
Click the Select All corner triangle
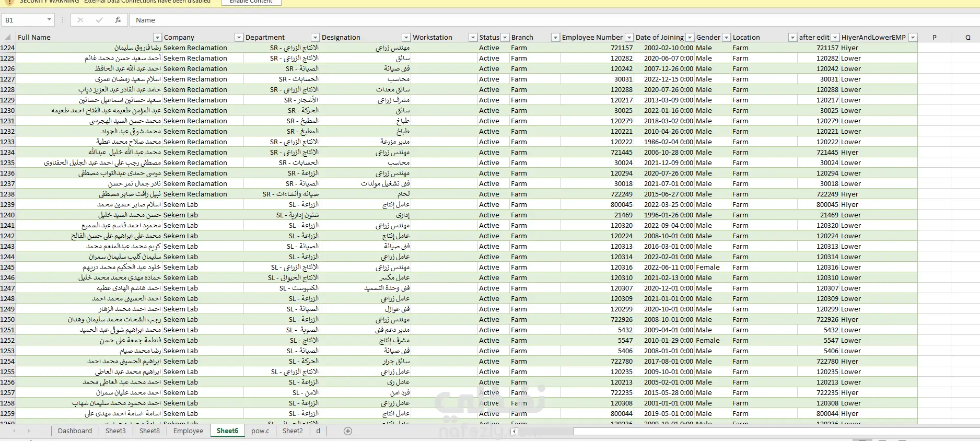click(x=8, y=37)
